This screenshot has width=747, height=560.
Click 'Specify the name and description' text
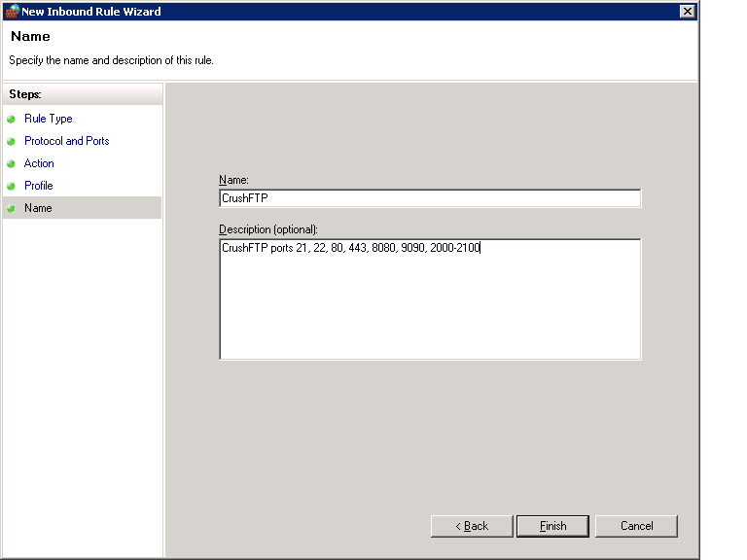(x=112, y=60)
